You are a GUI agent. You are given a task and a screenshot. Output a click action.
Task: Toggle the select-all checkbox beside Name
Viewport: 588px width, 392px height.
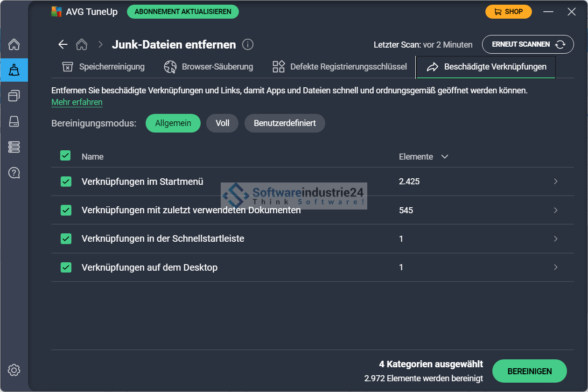click(65, 156)
